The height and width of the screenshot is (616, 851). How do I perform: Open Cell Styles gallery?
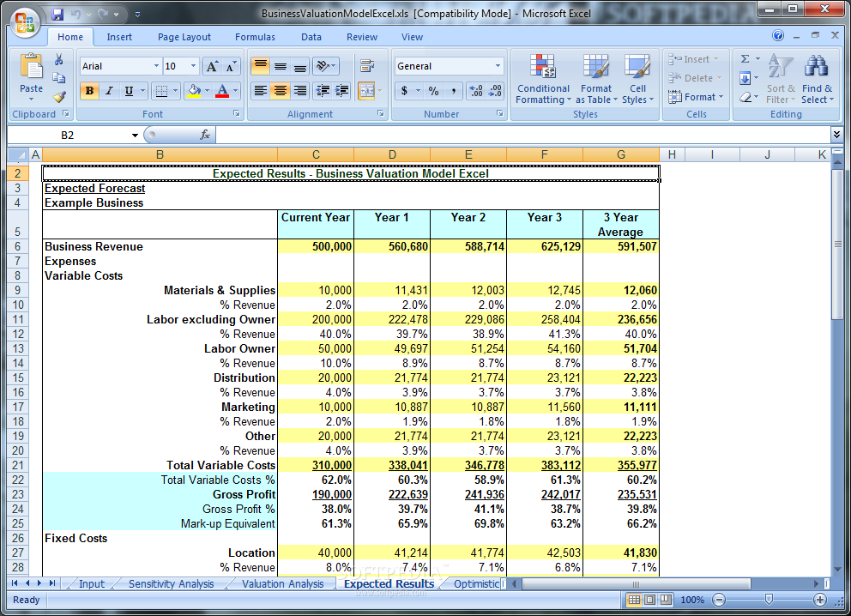(x=637, y=79)
